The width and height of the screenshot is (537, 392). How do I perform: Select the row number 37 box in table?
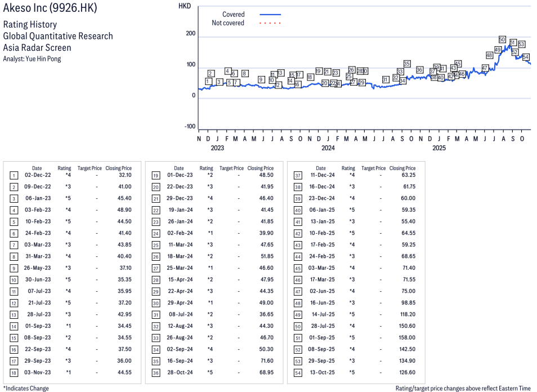click(297, 175)
